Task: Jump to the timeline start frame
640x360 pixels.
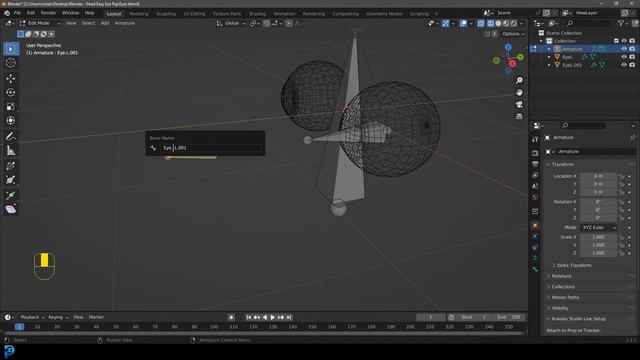Action: pyautogui.click(x=249, y=318)
